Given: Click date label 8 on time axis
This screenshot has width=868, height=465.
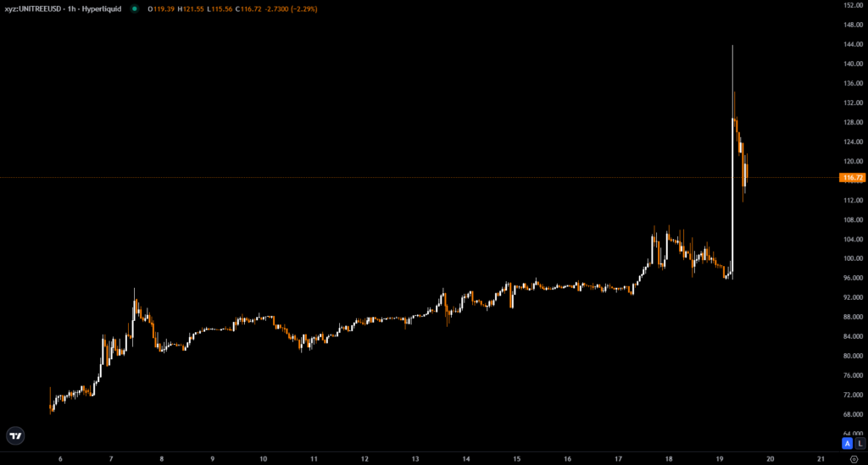Looking at the screenshot, I should (162, 459).
